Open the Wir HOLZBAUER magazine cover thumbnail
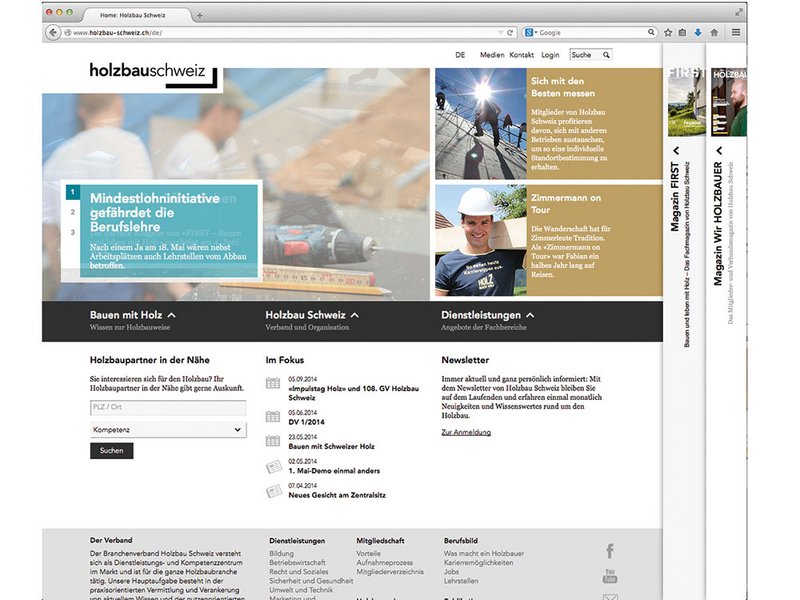 (729, 102)
